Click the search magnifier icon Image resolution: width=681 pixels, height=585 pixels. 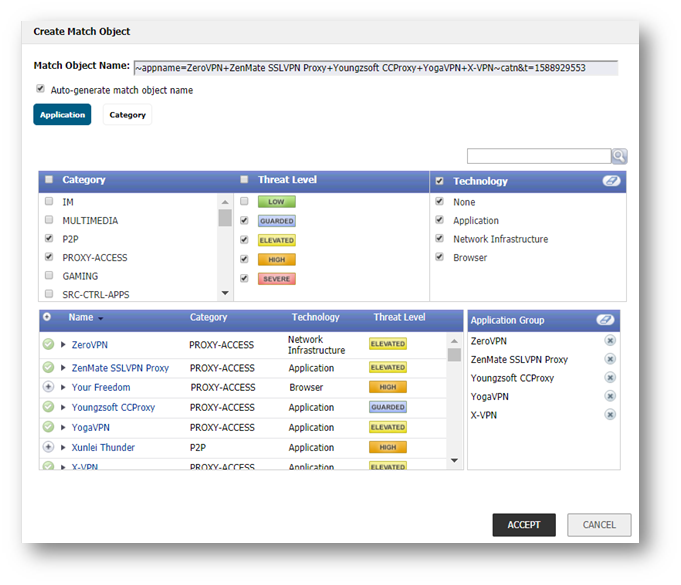[x=619, y=156]
